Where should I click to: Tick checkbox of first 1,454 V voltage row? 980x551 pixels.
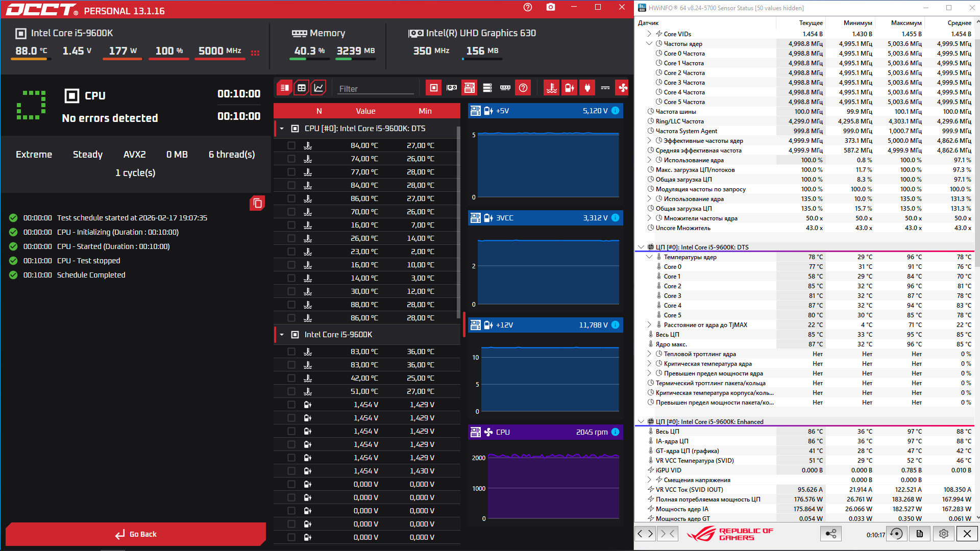tap(291, 405)
